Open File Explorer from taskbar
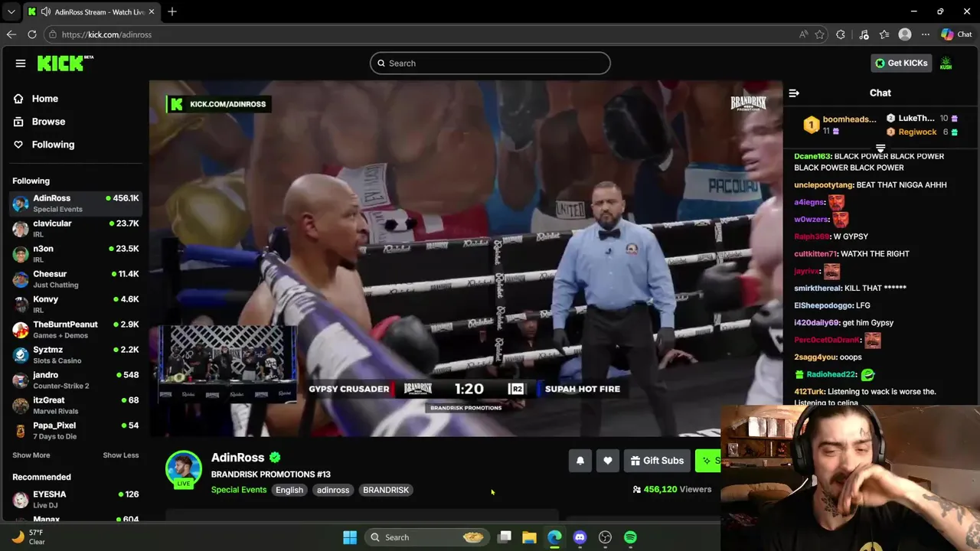This screenshot has height=551, width=980. (529, 537)
